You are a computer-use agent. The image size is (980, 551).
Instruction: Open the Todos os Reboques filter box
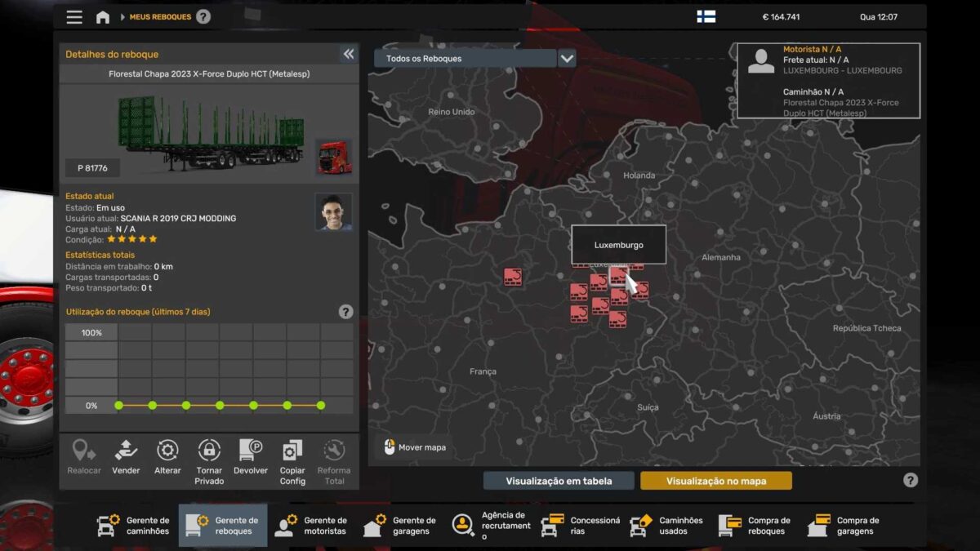pyautogui.click(x=465, y=59)
